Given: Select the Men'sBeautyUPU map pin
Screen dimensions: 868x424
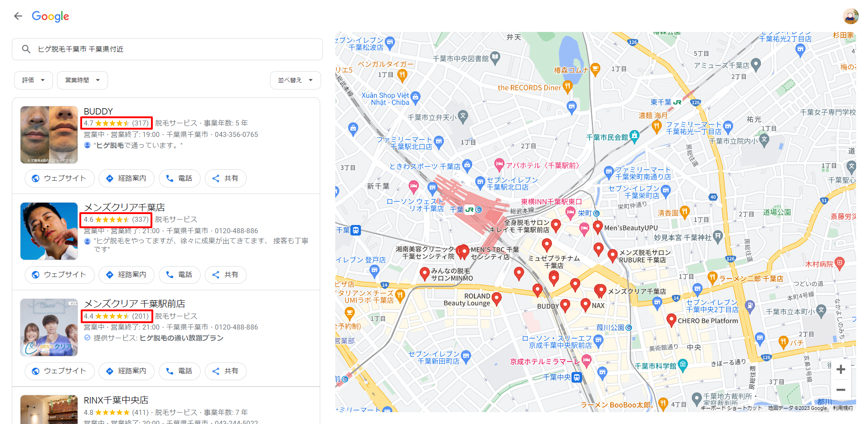Looking at the screenshot, I should [x=598, y=227].
